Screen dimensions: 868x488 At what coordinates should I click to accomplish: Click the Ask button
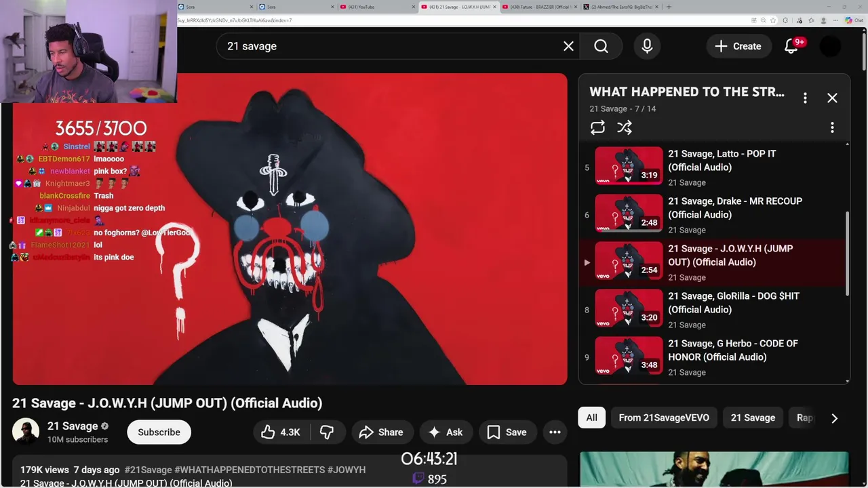pyautogui.click(x=446, y=432)
